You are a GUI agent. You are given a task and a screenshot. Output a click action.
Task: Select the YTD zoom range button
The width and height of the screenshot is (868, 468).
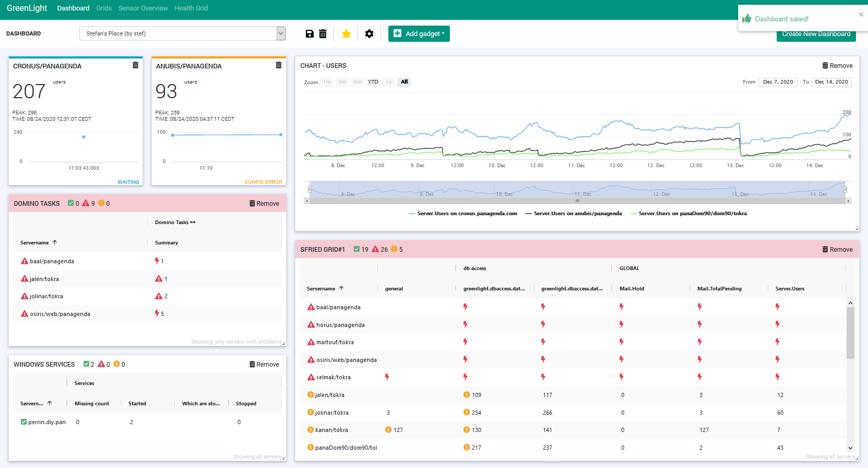(373, 82)
